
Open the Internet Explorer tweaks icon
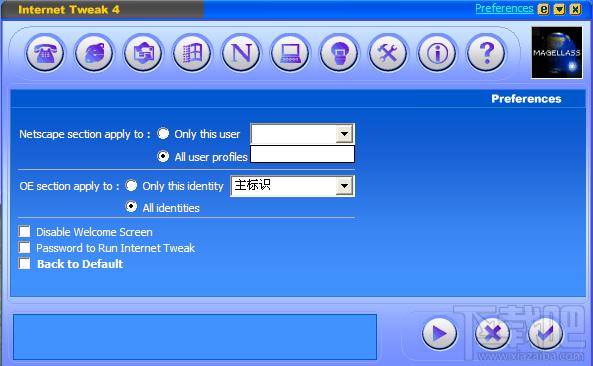94,53
